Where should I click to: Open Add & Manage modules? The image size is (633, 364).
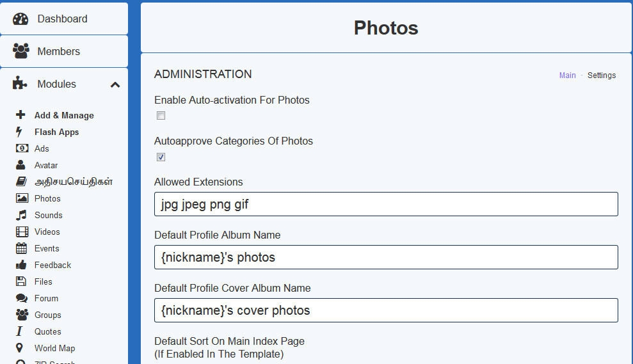click(x=64, y=115)
